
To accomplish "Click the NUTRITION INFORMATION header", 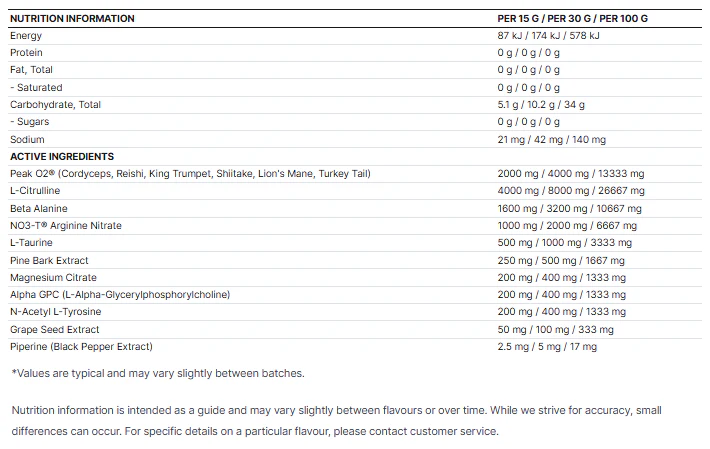I will [x=72, y=19].
